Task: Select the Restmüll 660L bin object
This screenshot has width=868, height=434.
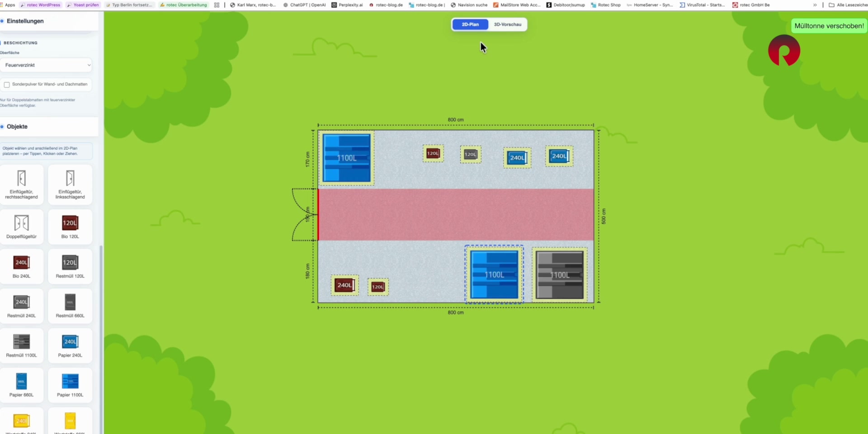Action: pos(70,306)
